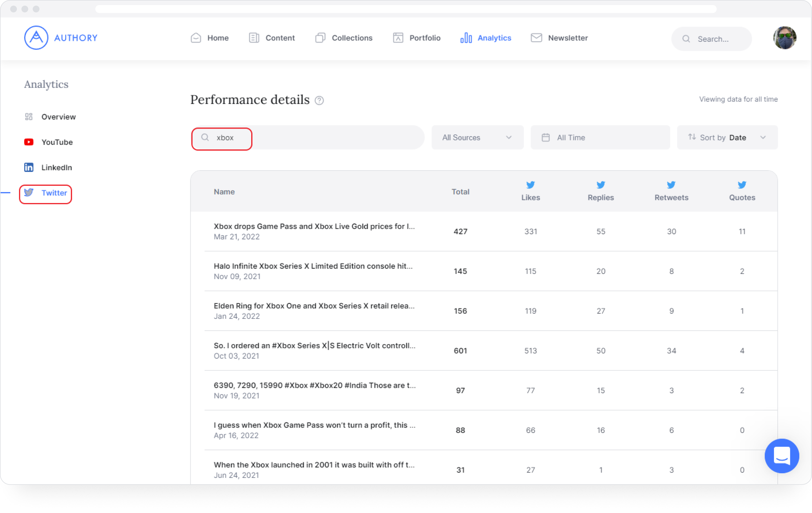Click the total value 601

click(460, 351)
